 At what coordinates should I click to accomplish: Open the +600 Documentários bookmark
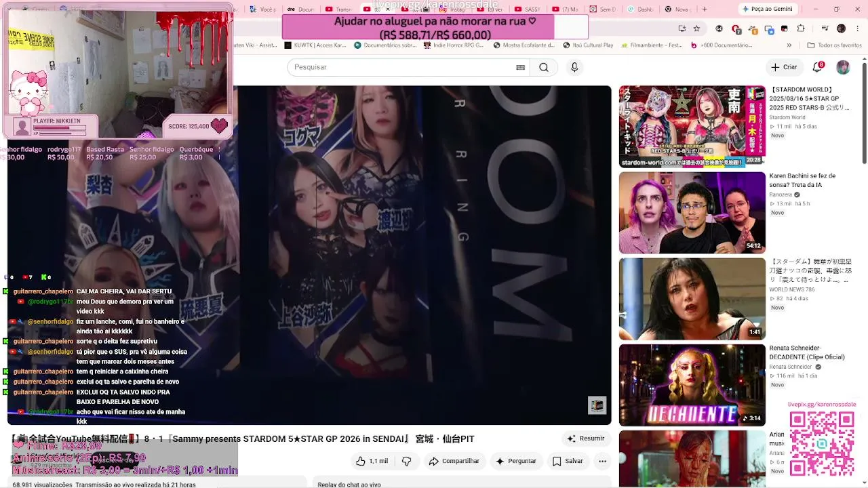pyautogui.click(x=722, y=45)
